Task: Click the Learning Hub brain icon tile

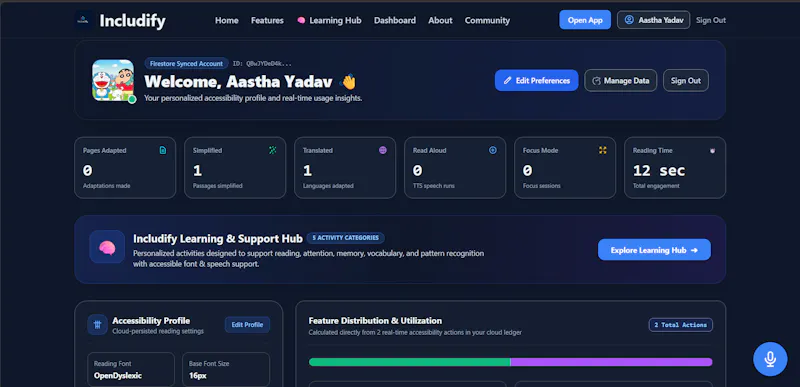Action: (107, 247)
